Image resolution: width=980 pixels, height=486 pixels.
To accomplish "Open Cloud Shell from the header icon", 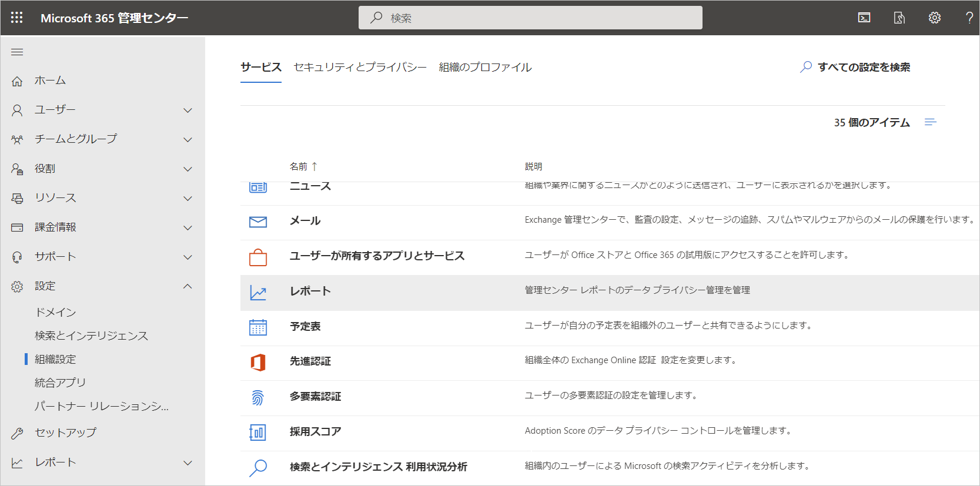I will [864, 18].
